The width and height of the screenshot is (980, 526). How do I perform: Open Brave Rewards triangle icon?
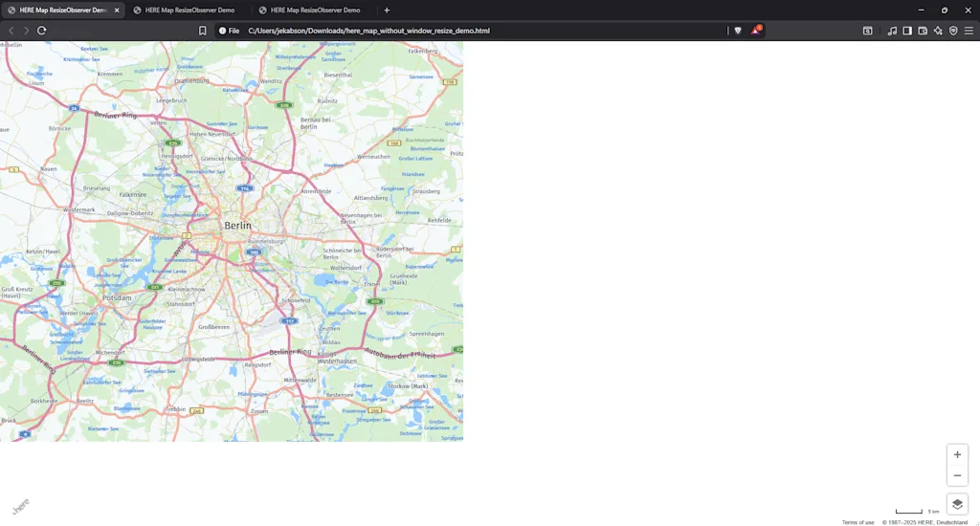756,31
